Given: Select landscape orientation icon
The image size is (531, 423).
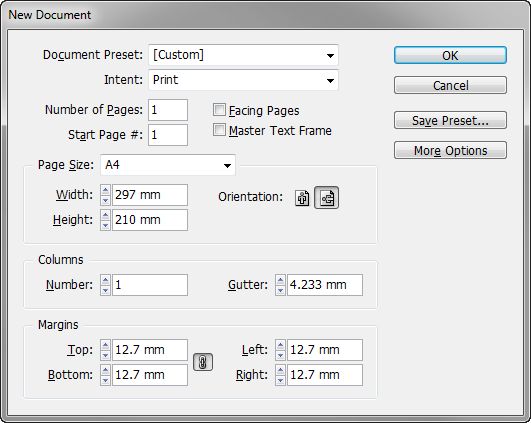Looking at the screenshot, I should [x=326, y=198].
